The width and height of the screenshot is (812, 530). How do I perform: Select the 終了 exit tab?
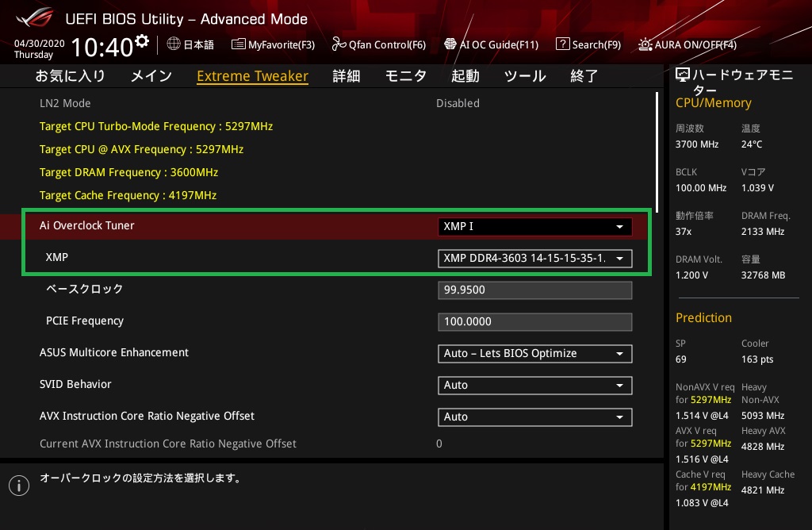(x=584, y=76)
